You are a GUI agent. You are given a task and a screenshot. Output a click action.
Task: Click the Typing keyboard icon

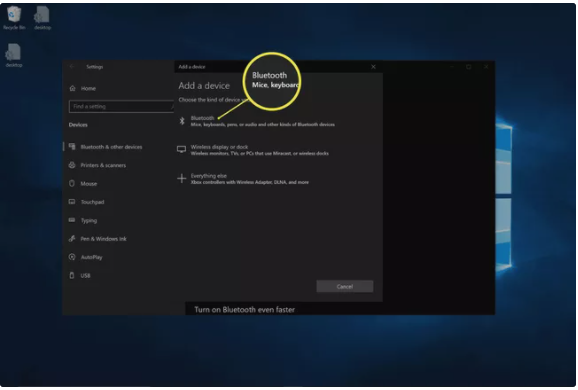point(72,220)
